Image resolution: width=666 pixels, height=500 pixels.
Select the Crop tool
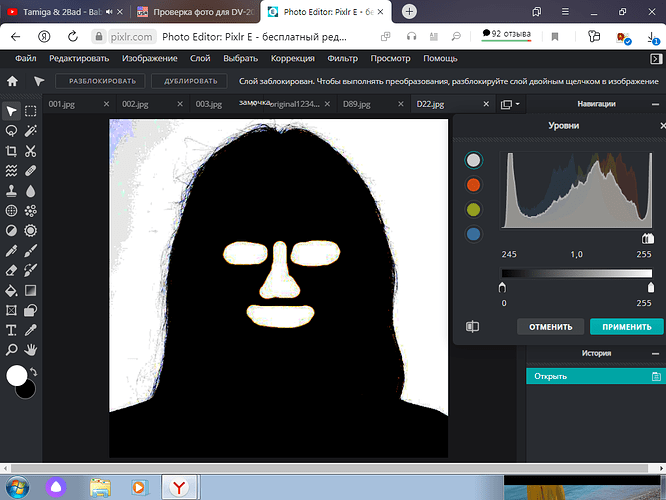[x=11, y=151]
